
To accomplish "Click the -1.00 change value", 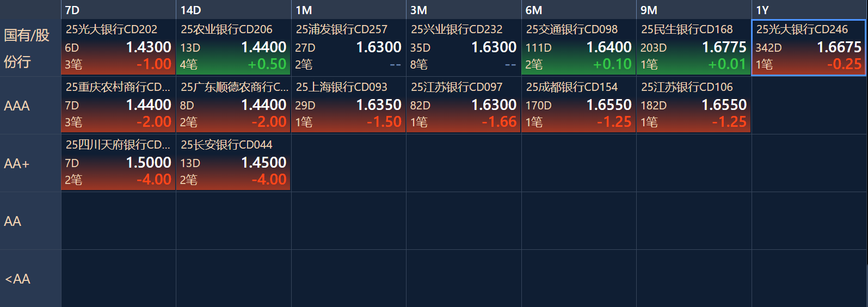I will tap(154, 64).
